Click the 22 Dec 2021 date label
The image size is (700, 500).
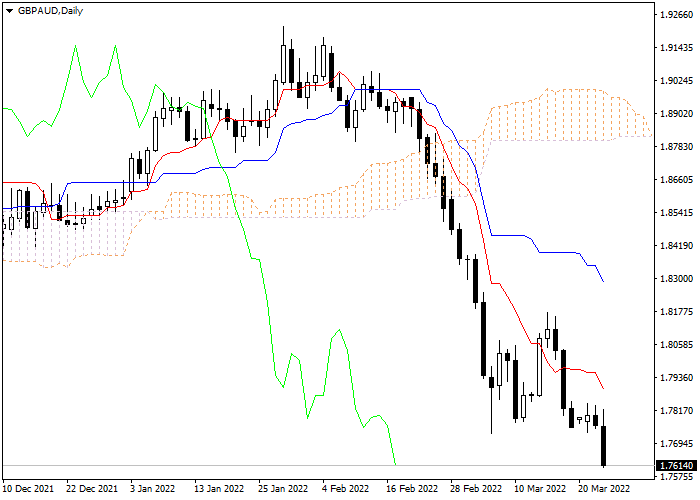point(92,489)
